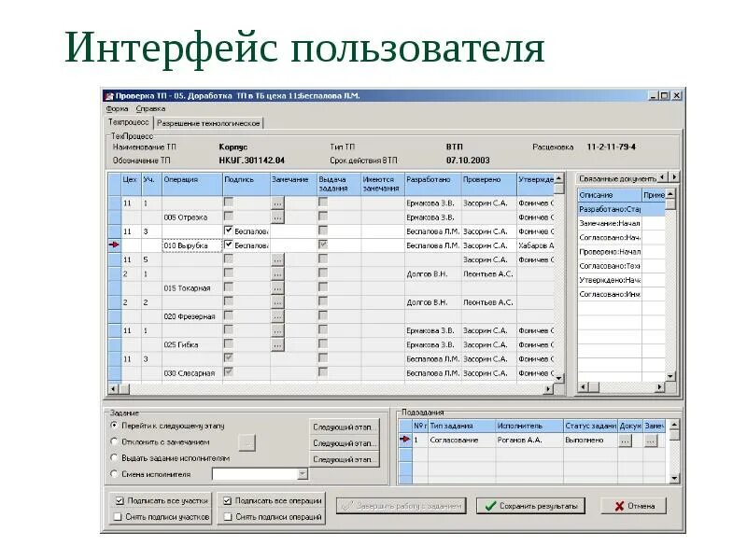Switch to the Техпроцесс tab
The image size is (747, 560).
point(129,122)
